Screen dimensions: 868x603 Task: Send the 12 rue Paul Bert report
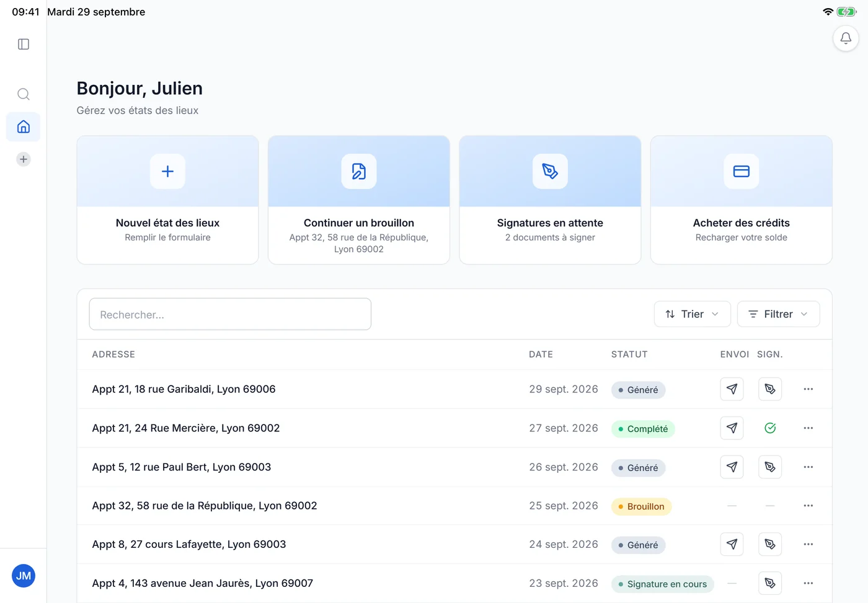point(732,467)
